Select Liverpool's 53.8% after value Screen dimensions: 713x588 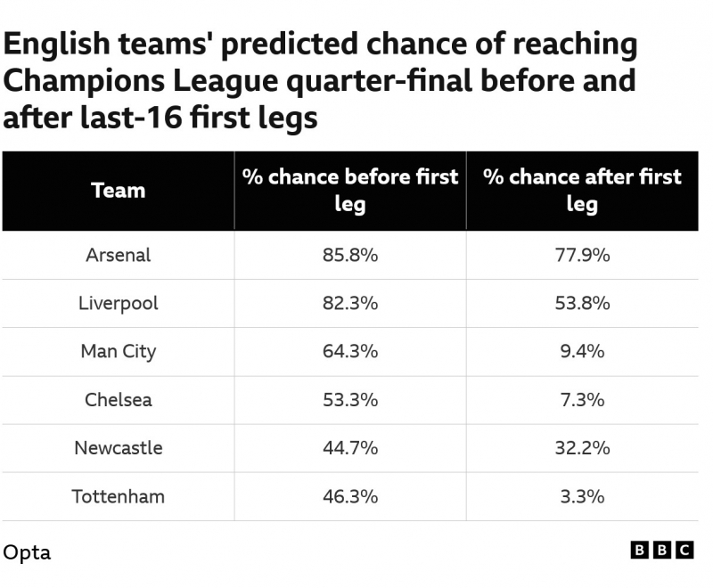pos(582,303)
